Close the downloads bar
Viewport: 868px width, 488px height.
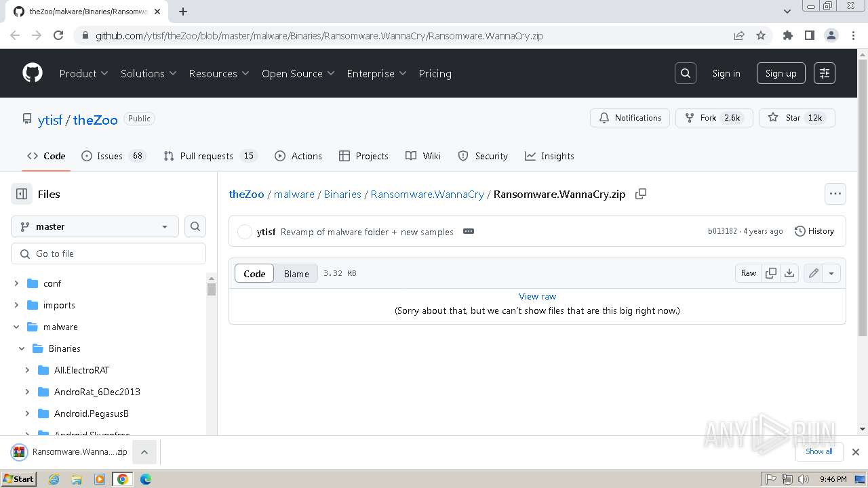point(856,451)
